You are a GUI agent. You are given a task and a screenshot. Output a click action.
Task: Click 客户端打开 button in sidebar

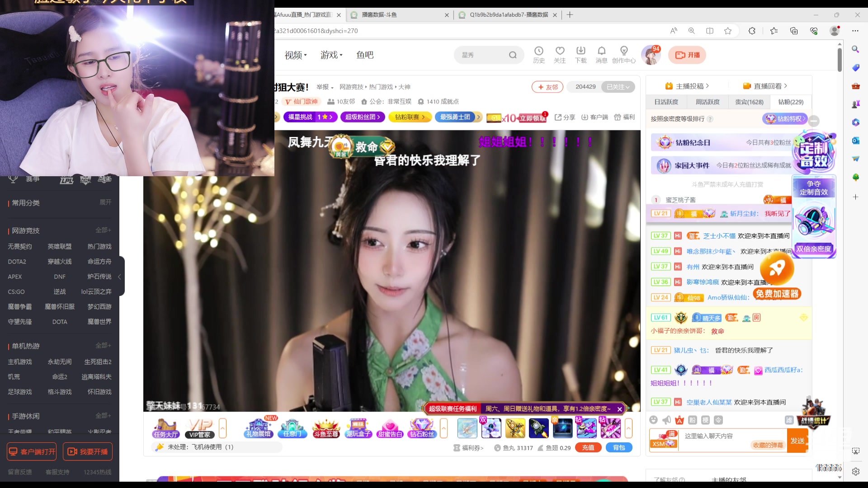click(x=32, y=451)
